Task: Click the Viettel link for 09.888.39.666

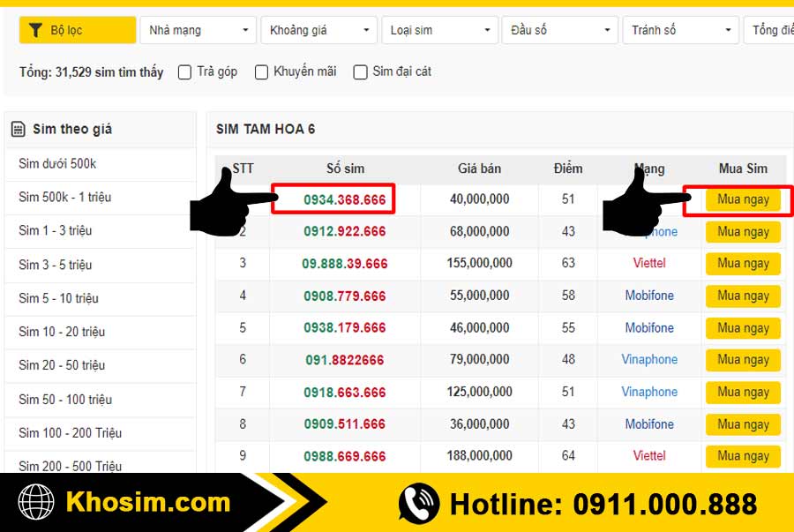Action: click(x=648, y=263)
